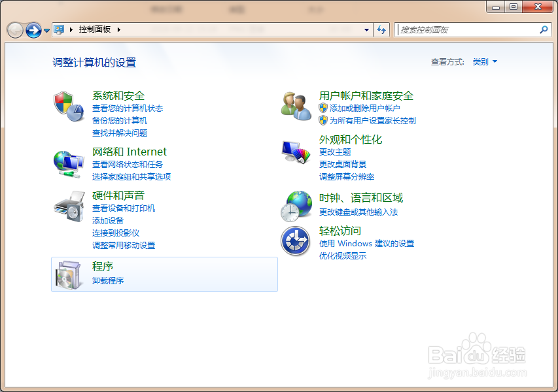This screenshot has width=558, height=392.
Task: Click 调整常用移动设置 link
Action: click(x=124, y=246)
